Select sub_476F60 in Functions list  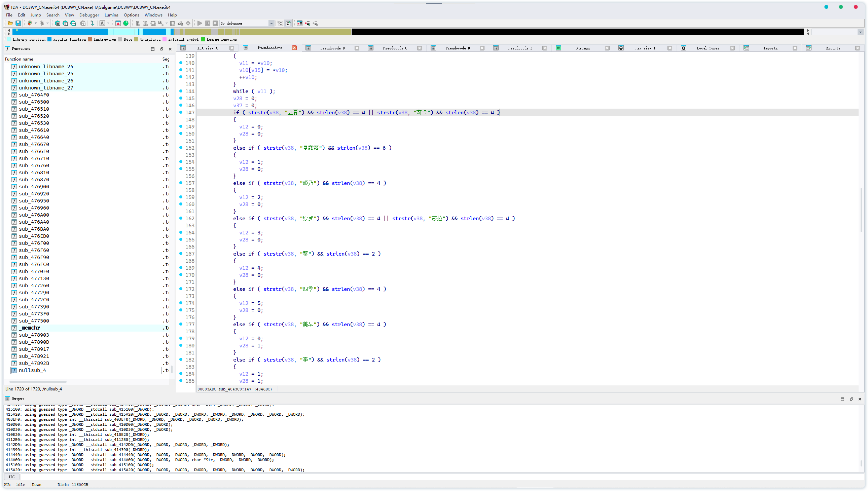pos(34,250)
